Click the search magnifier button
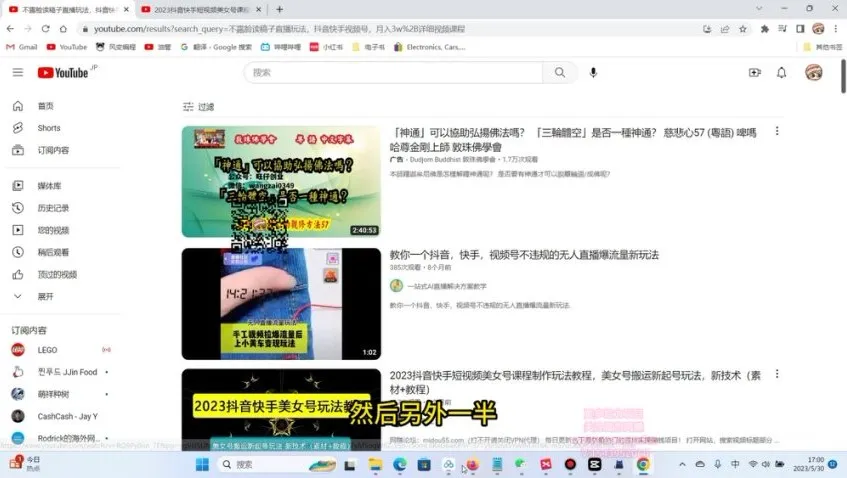This screenshot has width=847, height=478. pyautogui.click(x=560, y=72)
